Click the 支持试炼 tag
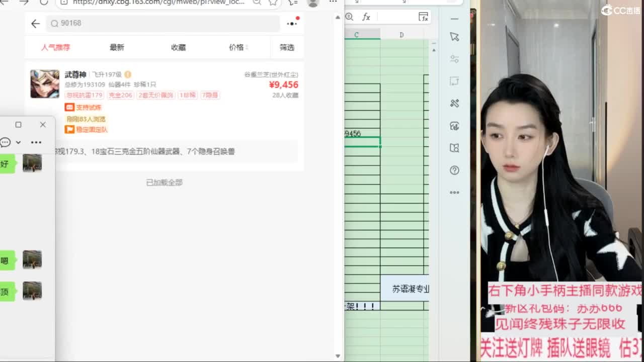Viewport: 644px width, 362px height. tap(84, 107)
